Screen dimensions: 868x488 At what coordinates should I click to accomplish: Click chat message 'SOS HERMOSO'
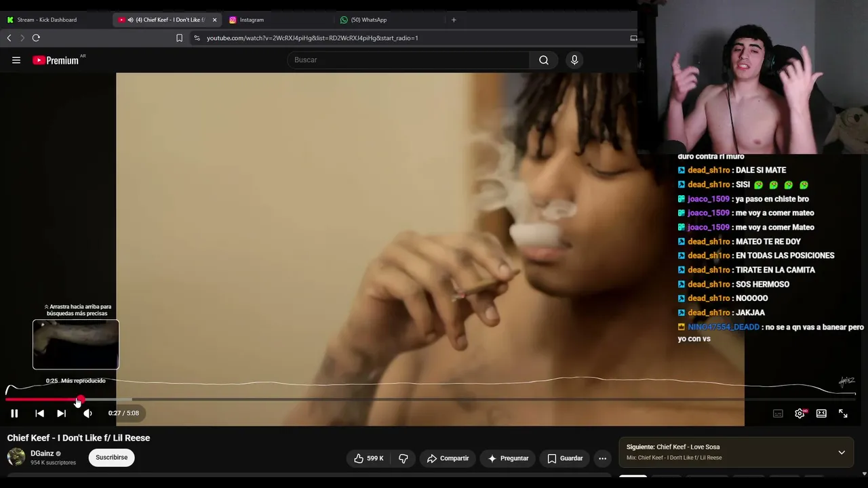pos(762,285)
